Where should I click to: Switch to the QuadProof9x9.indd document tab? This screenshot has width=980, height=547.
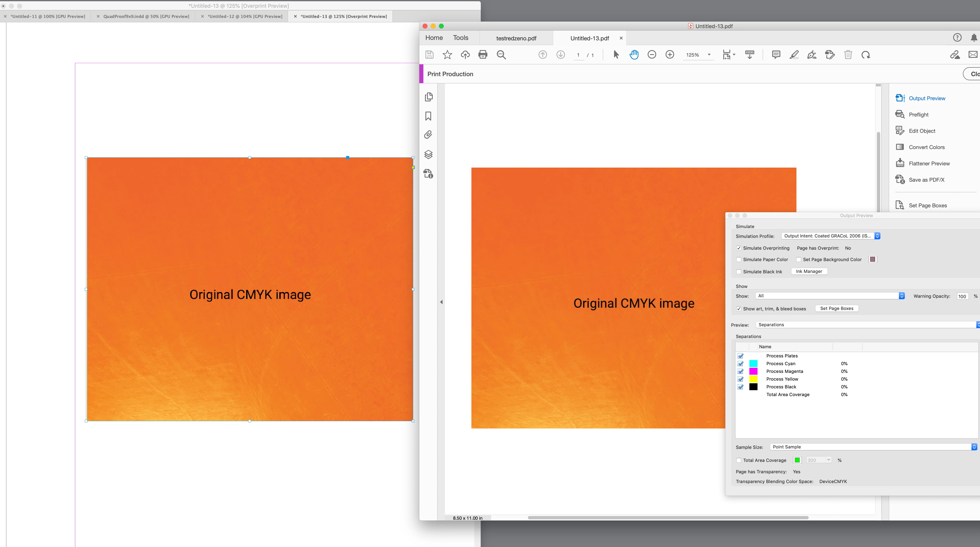(146, 16)
